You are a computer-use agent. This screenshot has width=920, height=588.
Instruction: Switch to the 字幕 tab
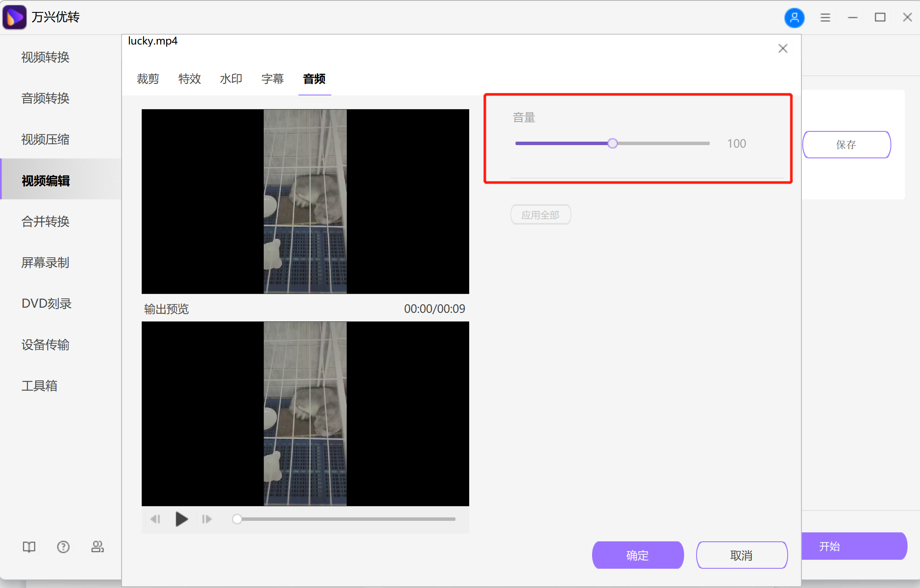click(272, 79)
